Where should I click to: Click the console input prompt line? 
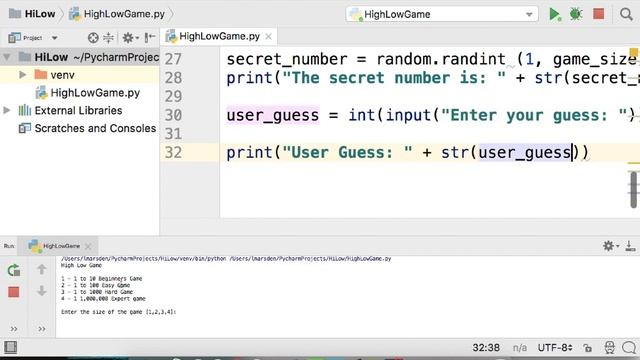[118, 312]
